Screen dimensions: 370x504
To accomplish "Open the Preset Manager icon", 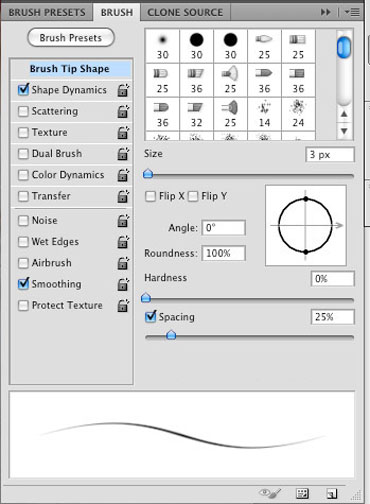I will pos(302,493).
